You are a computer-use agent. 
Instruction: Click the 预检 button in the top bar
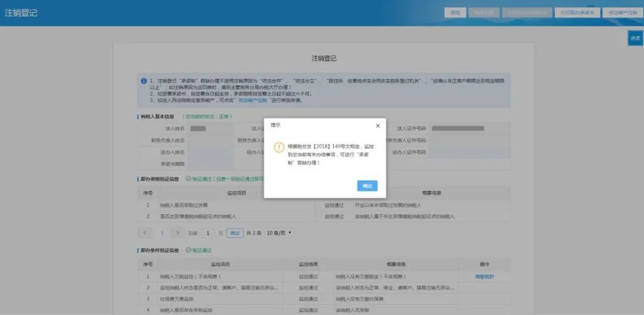click(x=455, y=13)
